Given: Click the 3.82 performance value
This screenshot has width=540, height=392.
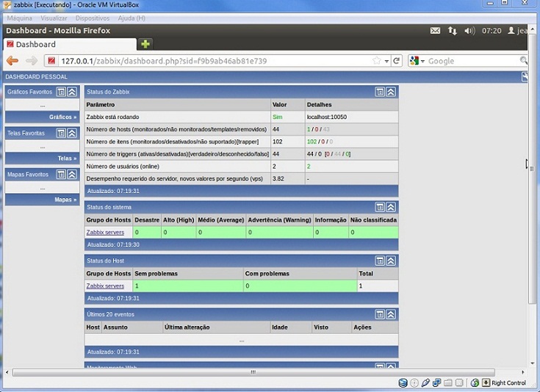Looking at the screenshot, I should click(278, 179).
